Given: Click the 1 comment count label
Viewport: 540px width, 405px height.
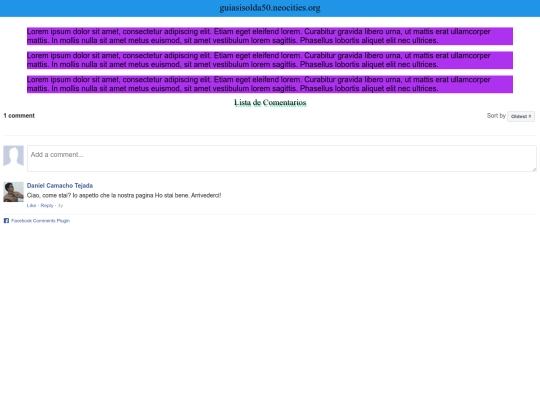Looking at the screenshot, I should 19,116.
